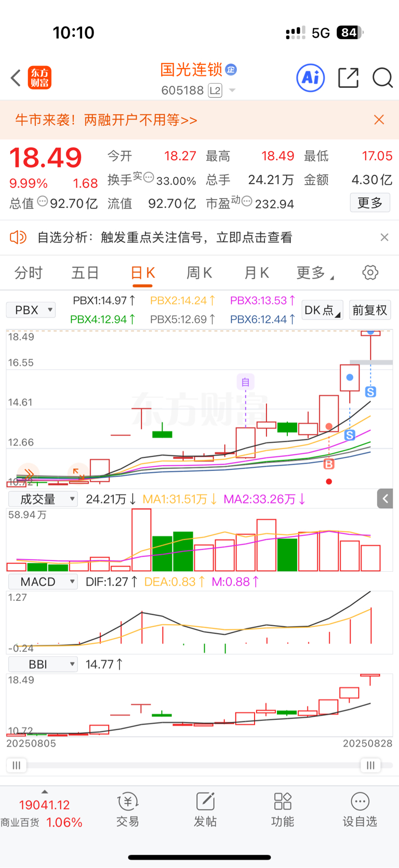The width and height of the screenshot is (399, 868).
Task: Tap the DIF:1.27 MACD value
Action: point(112,582)
